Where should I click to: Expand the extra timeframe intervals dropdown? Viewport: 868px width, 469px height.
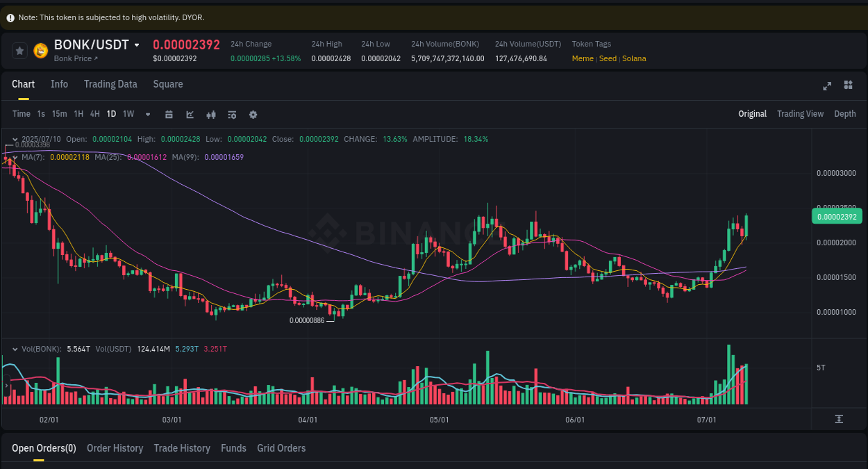147,114
